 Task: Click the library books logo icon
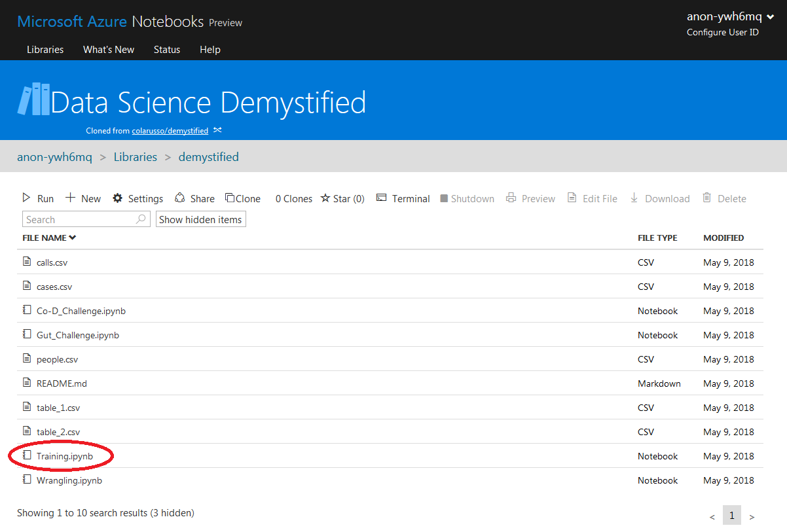33,99
